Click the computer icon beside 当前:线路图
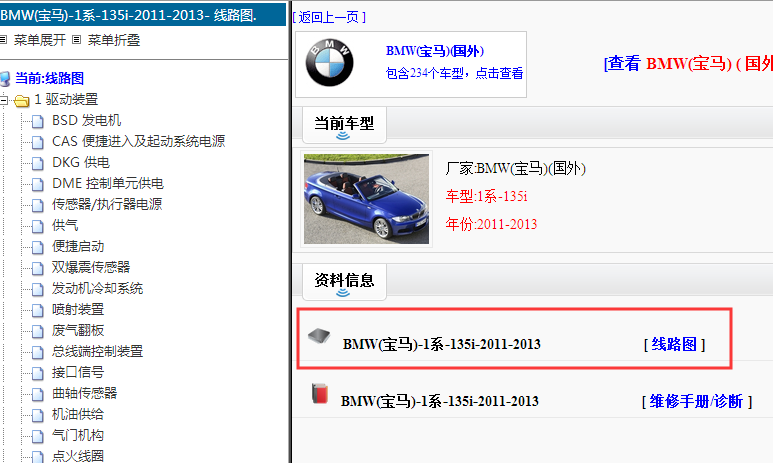Image resolution: width=773 pixels, height=463 pixels. point(6,78)
